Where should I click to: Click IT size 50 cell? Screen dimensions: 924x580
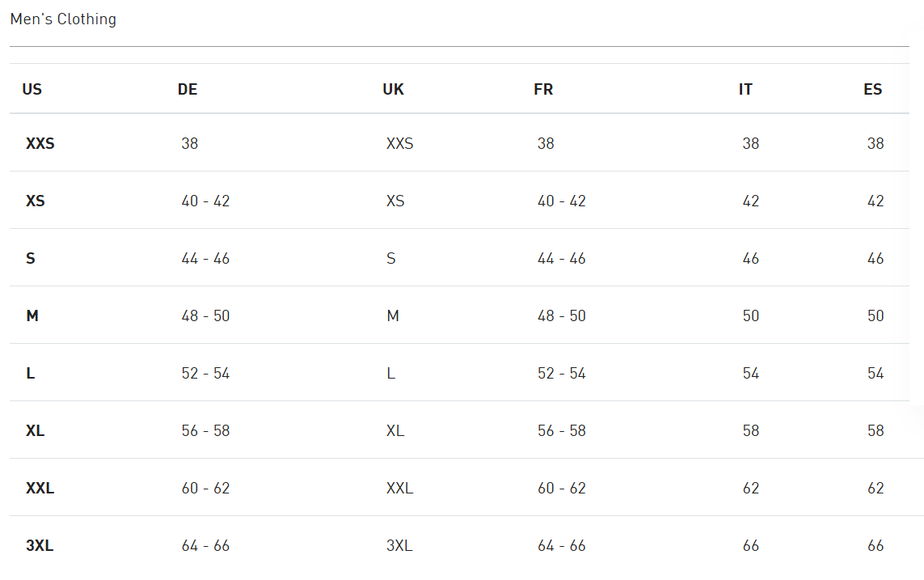tap(751, 316)
